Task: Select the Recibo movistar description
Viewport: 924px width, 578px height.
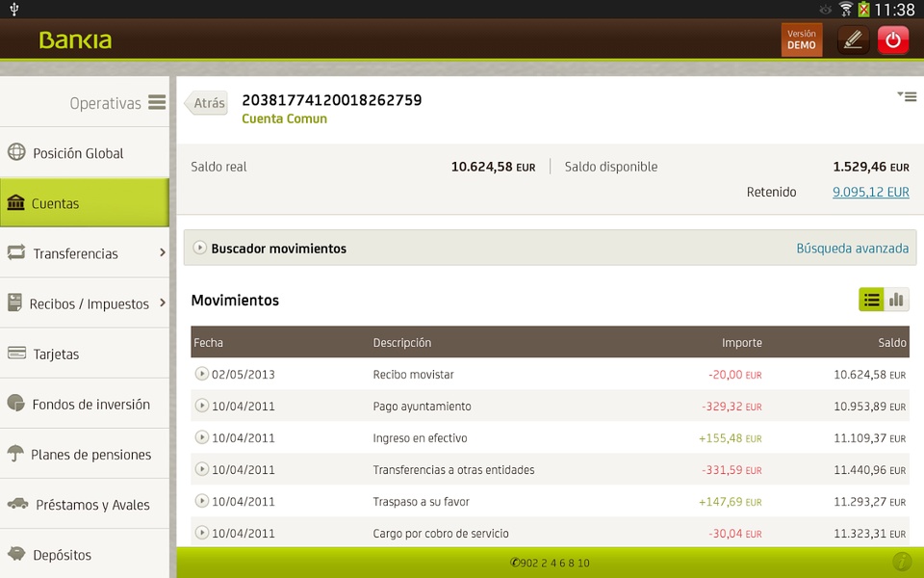Action: point(413,375)
